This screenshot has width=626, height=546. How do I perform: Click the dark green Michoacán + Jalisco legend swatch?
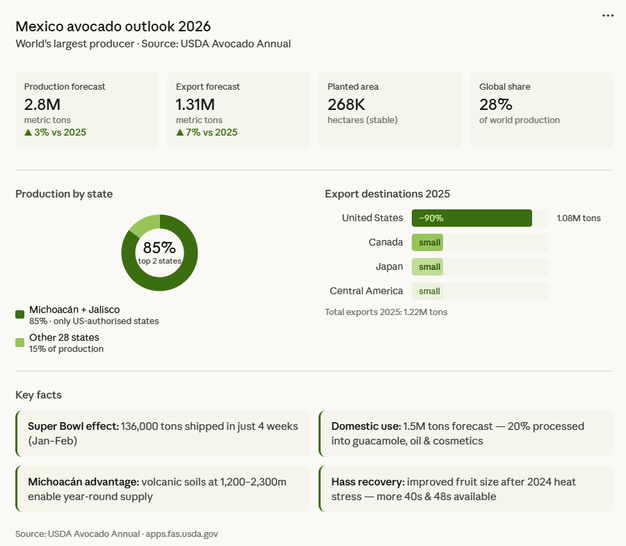(x=20, y=315)
